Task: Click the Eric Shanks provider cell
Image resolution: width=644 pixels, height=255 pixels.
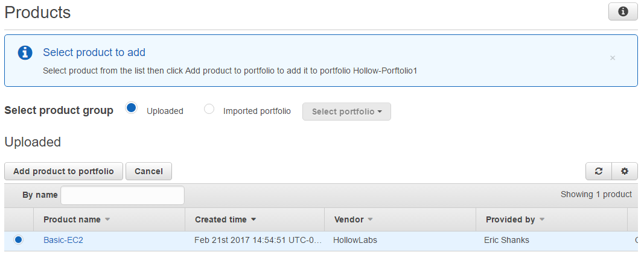Action: tap(506, 240)
